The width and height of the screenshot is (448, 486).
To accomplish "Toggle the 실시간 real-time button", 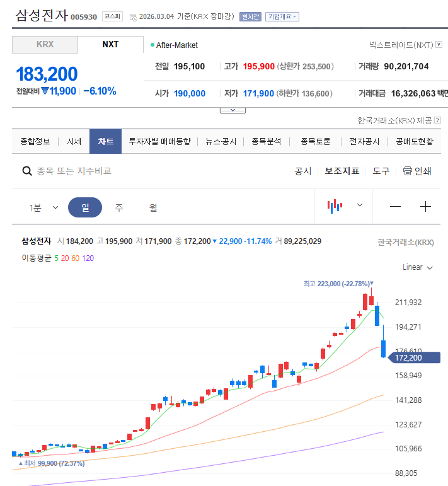I will (250, 17).
